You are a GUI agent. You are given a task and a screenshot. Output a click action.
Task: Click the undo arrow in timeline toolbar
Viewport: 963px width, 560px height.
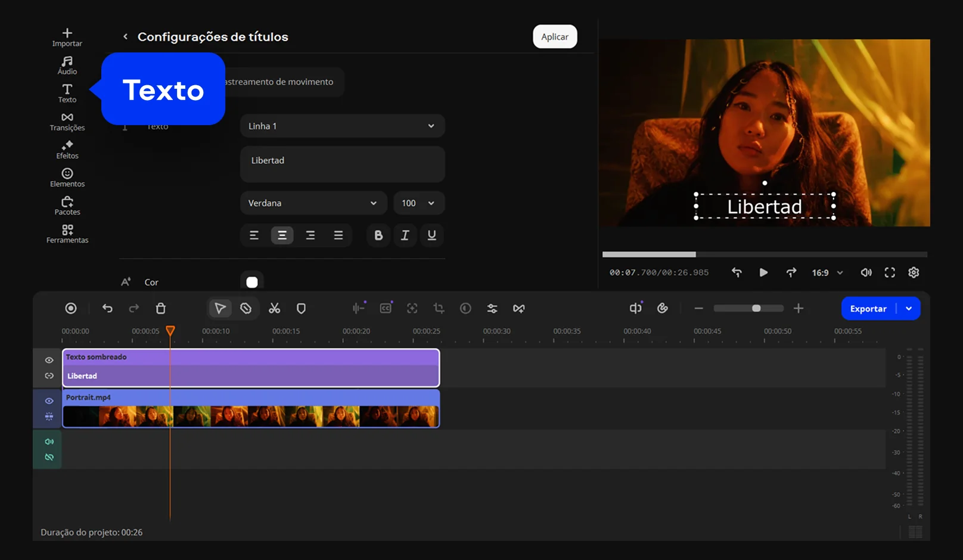(x=107, y=309)
